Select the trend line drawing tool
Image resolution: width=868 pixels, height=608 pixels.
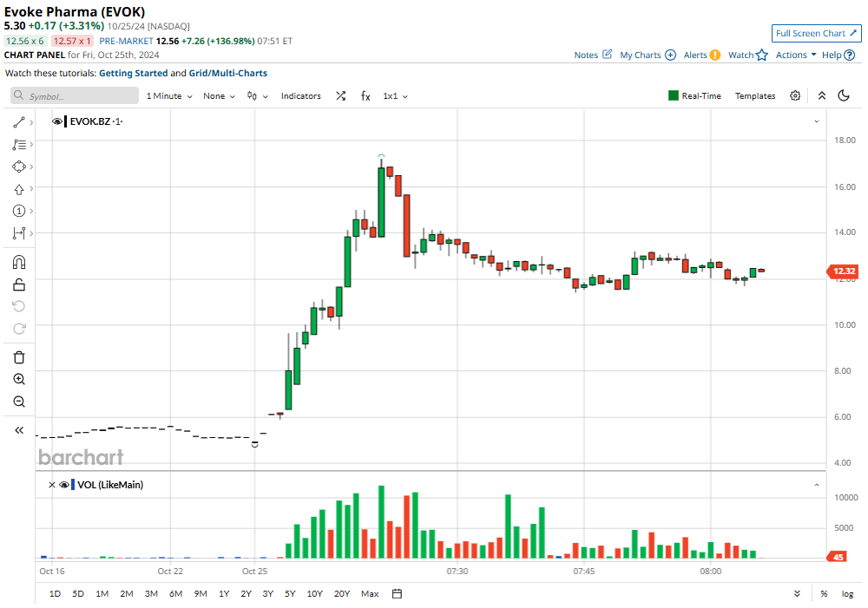tap(19, 122)
